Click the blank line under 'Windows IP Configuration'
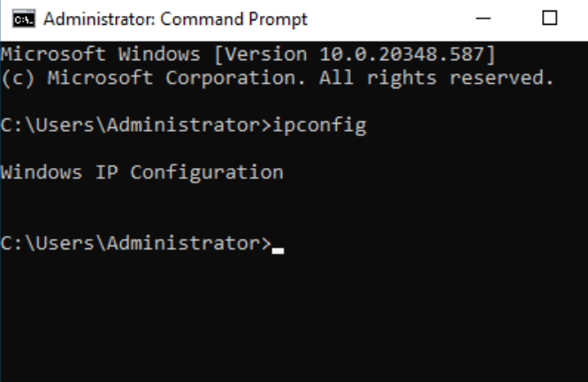 coord(294,196)
